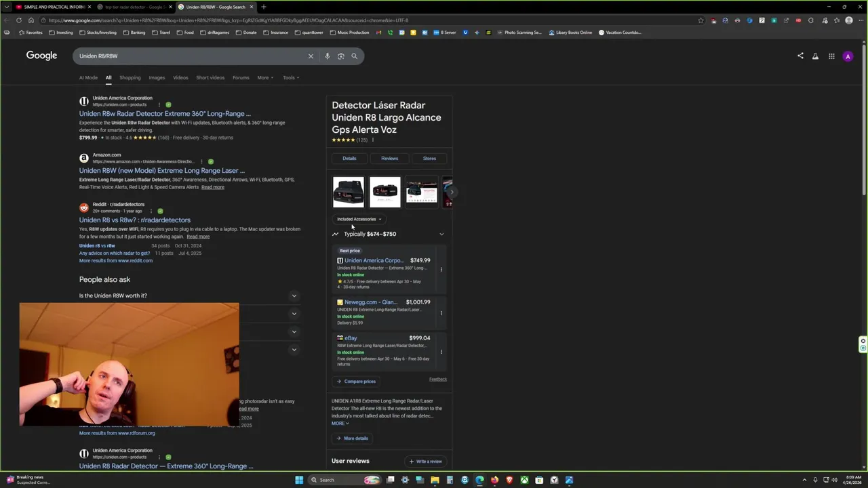This screenshot has height=488, width=868.
Task: Open the Google apps grid
Action: [x=831, y=56]
